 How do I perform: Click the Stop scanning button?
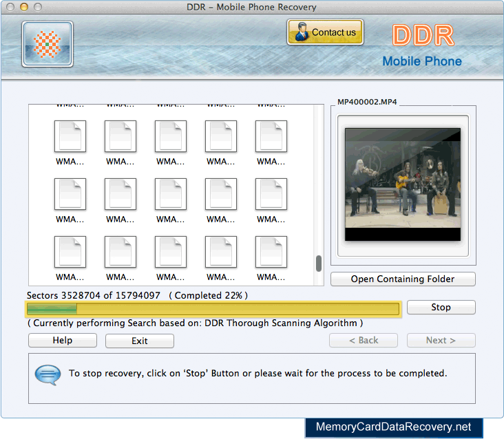[x=441, y=308]
